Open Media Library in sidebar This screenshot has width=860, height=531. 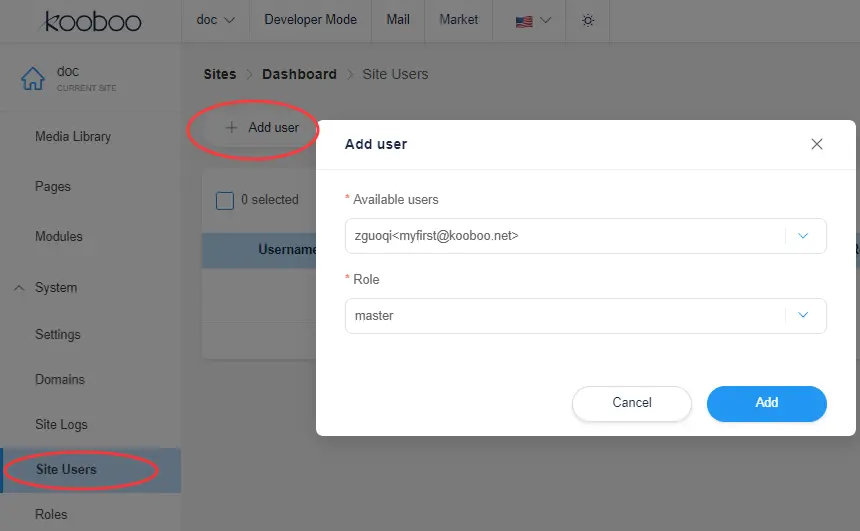pos(73,137)
